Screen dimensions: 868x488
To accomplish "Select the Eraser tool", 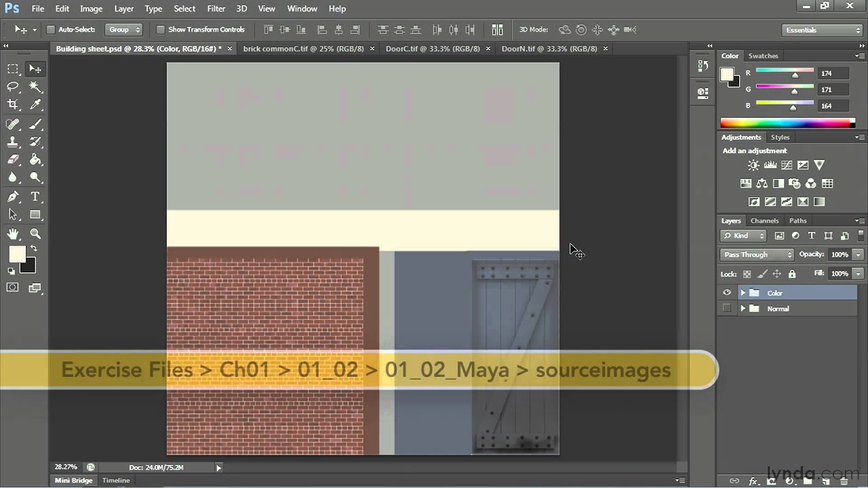I will (x=13, y=160).
